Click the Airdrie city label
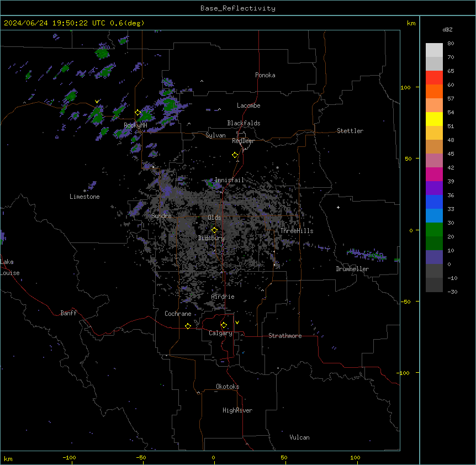Image resolution: width=476 pixels, height=465 pixels. pyautogui.click(x=223, y=297)
